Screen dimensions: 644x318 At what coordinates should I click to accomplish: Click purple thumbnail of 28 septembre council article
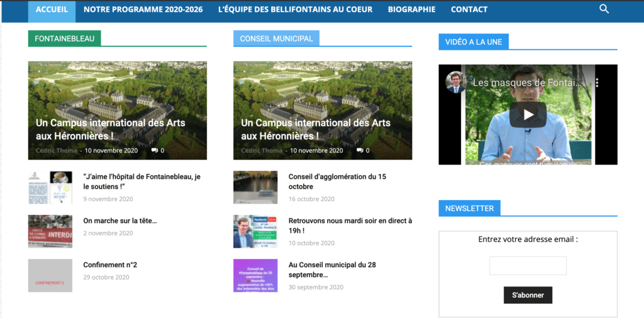(255, 275)
